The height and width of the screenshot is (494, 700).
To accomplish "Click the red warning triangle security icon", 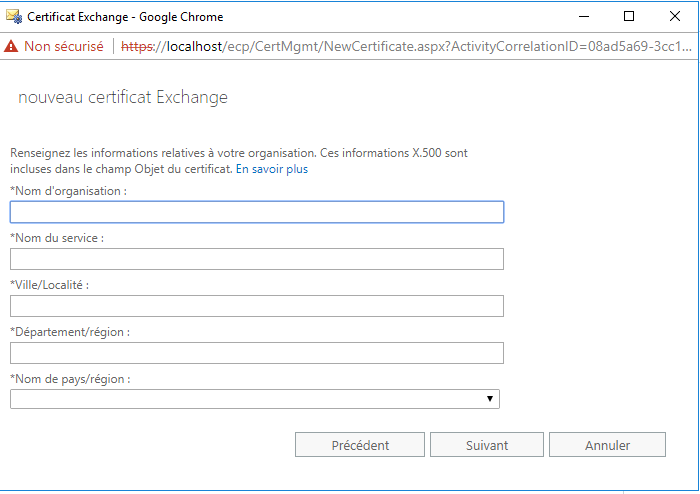I will pyautogui.click(x=11, y=46).
